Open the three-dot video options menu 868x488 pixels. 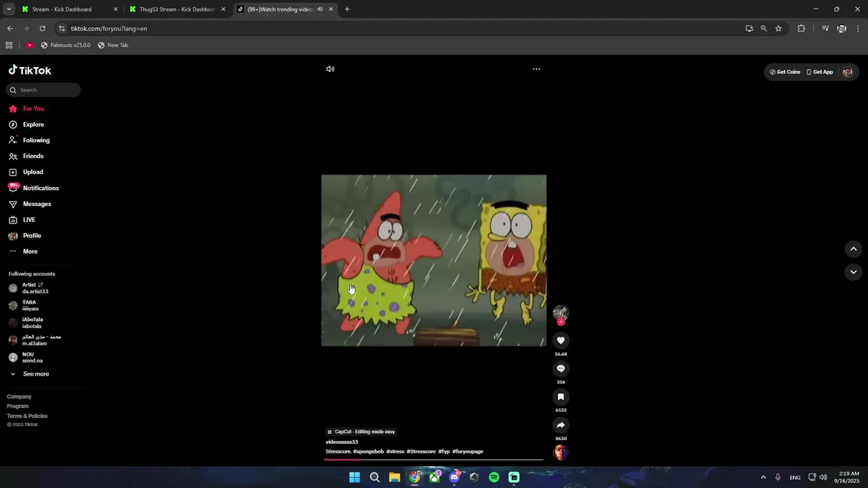click(536, 69)
